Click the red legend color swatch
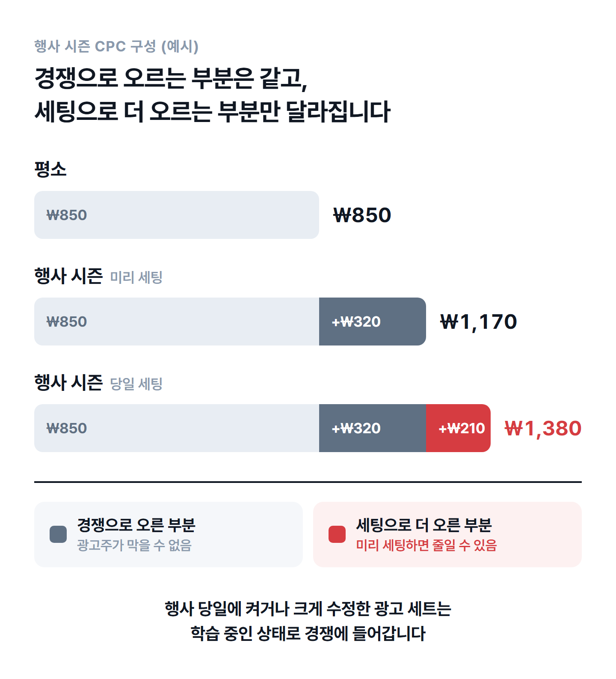616x679 pixels. pyautogui.click(x=337, y=534)
